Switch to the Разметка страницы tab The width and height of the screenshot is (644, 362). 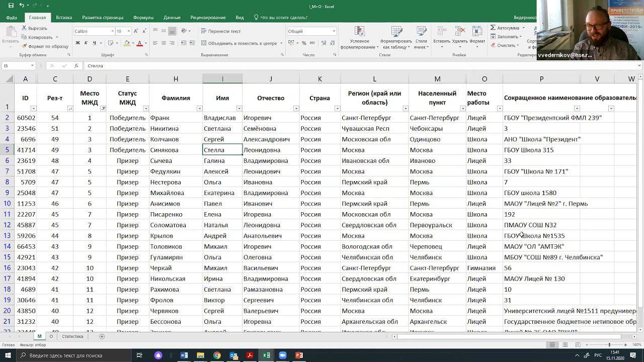(x=103, y=18)
